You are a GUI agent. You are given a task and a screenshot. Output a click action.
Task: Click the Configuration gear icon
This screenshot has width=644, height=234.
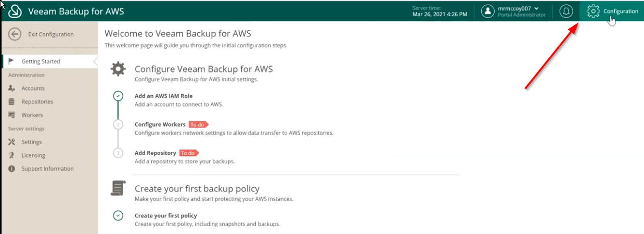coord(593,11)
